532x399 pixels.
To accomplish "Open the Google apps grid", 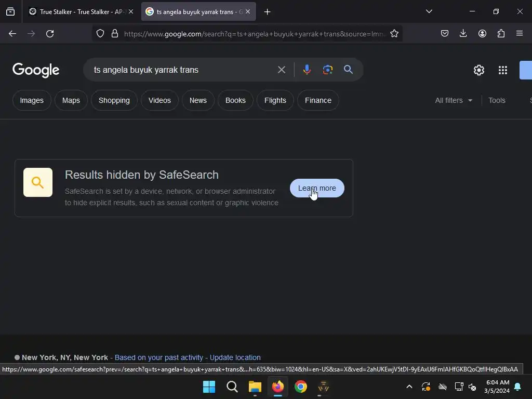I will [x=503, y=70].
